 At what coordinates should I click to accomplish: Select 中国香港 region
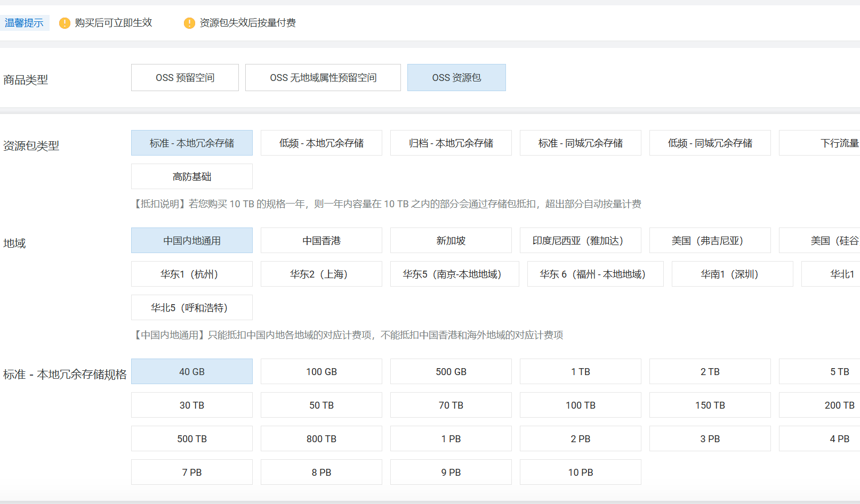tap(322, 240)
